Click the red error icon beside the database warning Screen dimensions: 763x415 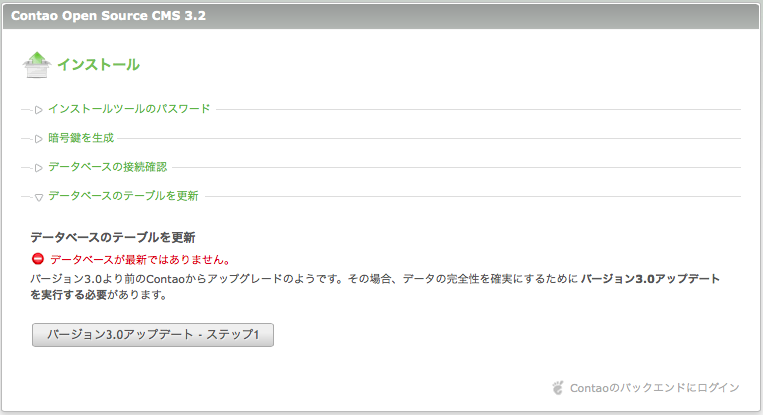coord(37,259)
